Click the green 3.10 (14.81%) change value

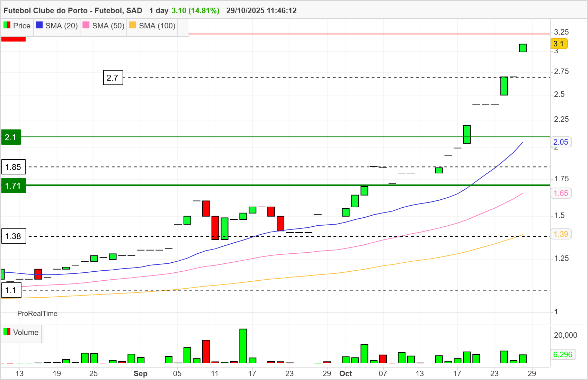pyautogui.click(x=195, y=10)
